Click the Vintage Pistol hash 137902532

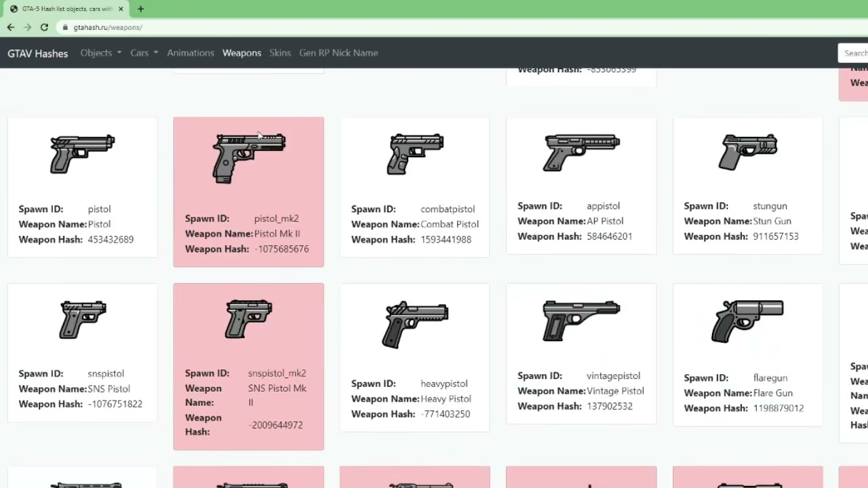click(x=609, y=406)
